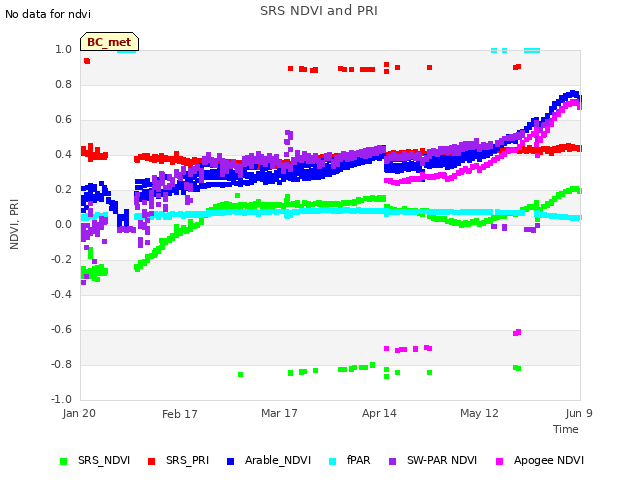Click the blue Arable_NDVI legend swatch
This screenshot has width=640, height=480.
[x=230, y=461]
